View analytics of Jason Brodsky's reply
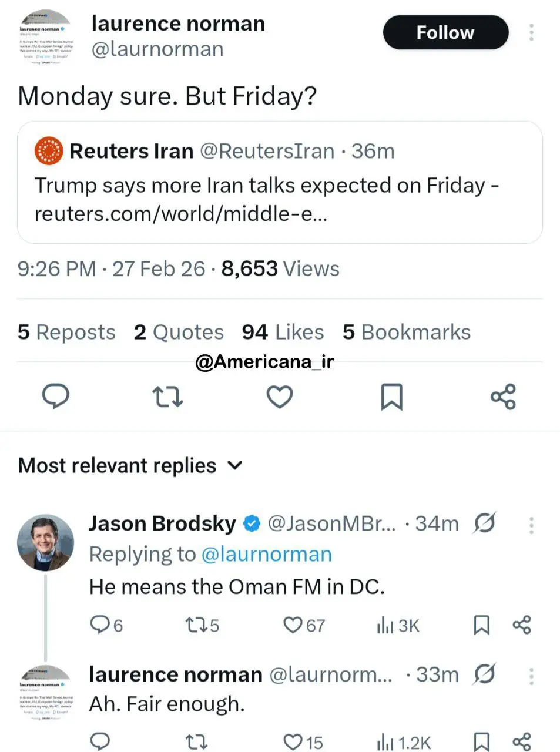This screenshot has width=560, height=752. pyautogui.click(x=398, y=626)
